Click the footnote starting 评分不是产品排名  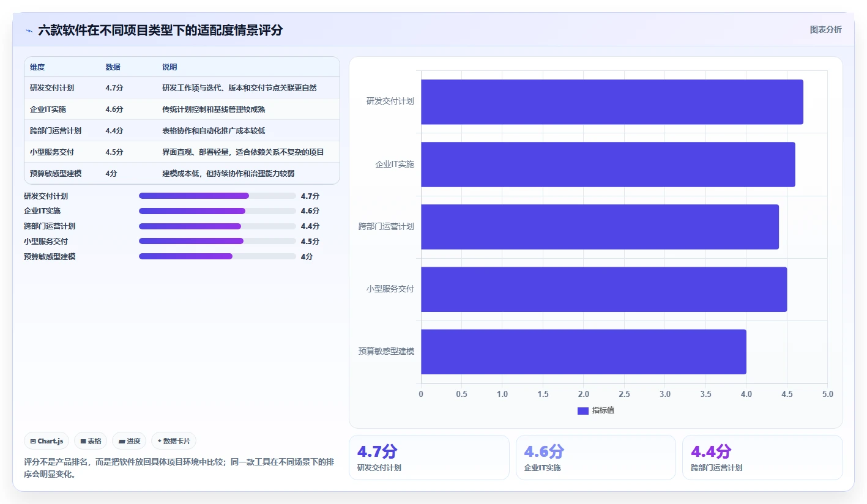pos(179,468)
